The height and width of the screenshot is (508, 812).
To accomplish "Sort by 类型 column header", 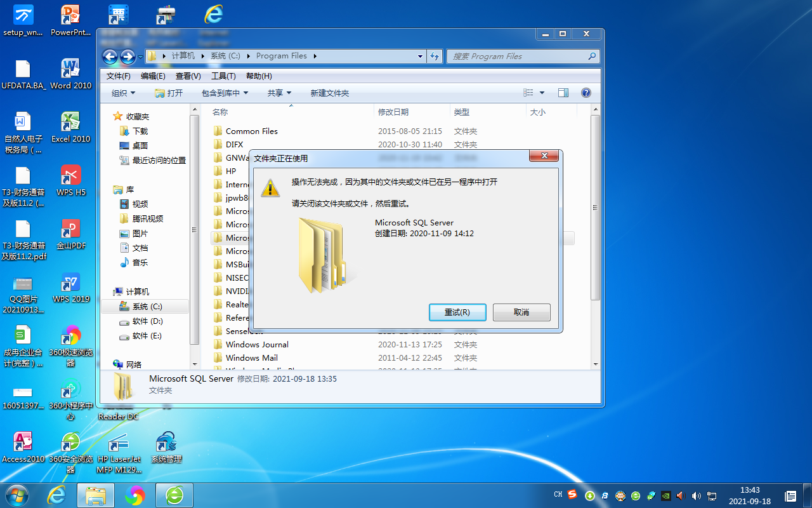I will [x=462, y=112].
